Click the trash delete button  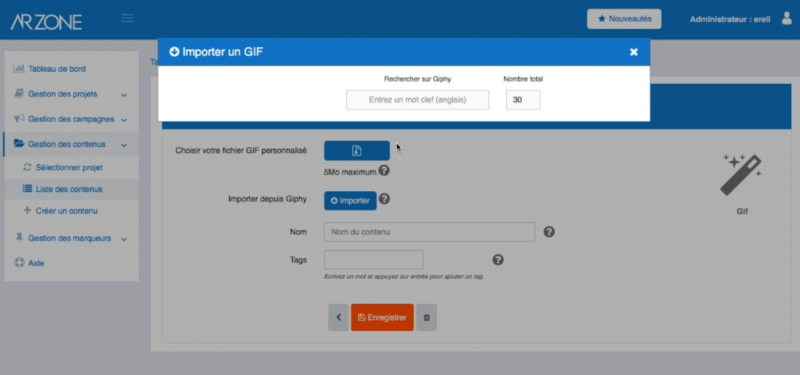427,317
